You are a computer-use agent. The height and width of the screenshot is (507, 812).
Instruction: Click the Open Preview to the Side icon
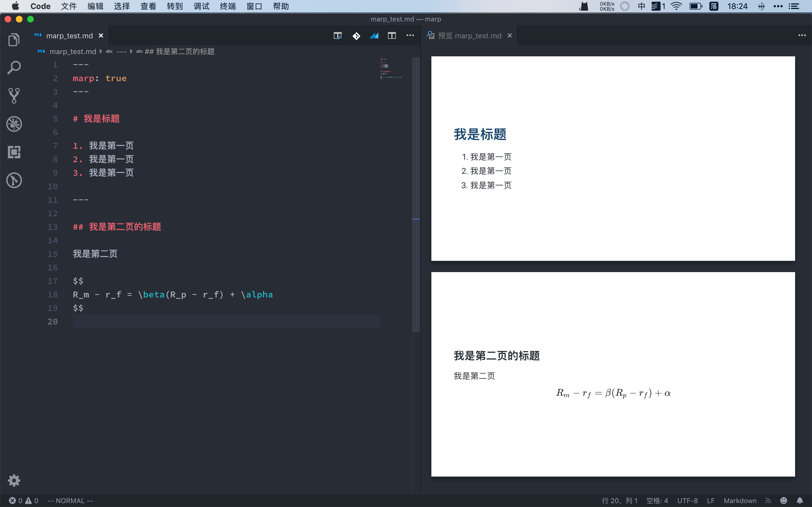click(337, 35)
